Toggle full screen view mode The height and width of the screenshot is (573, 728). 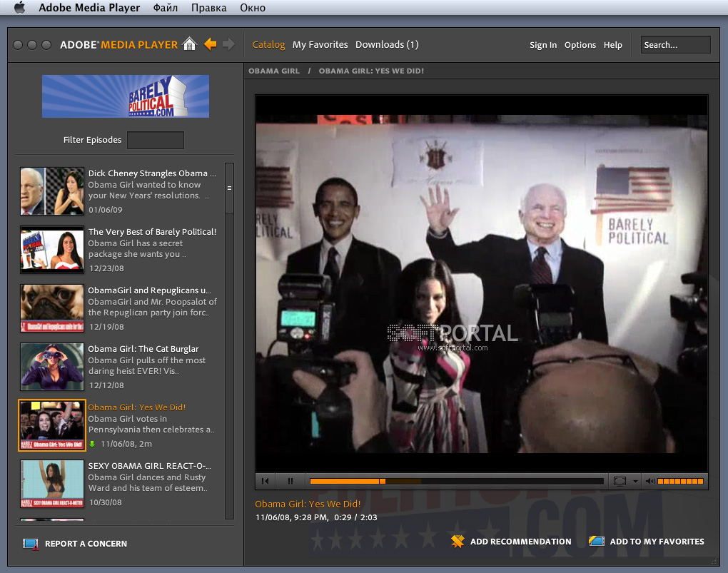coord(620,481)
